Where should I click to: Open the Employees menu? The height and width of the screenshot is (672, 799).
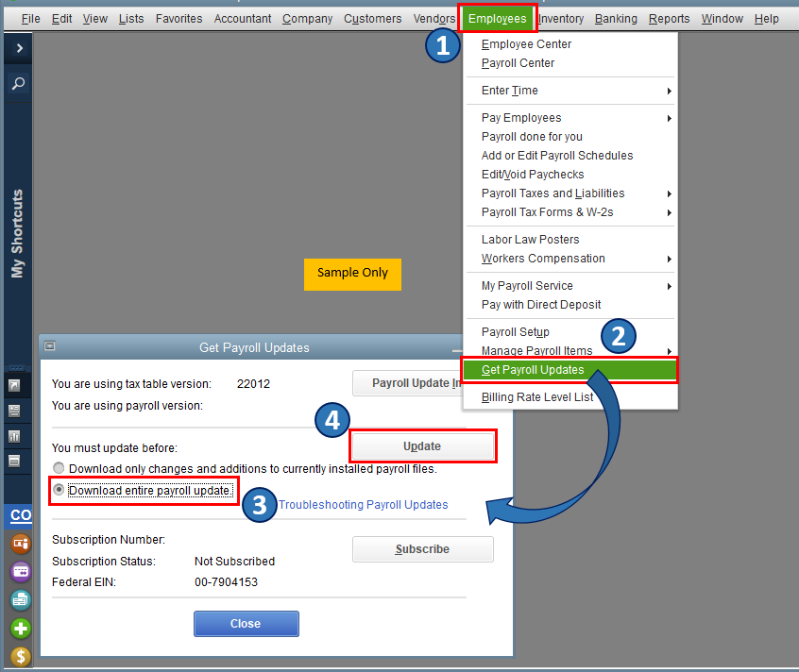pos(497,19)
